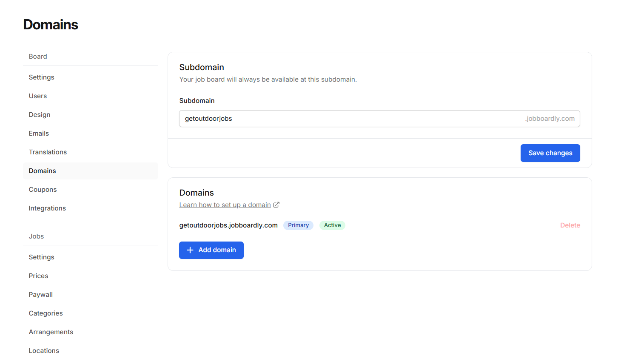Open the Translations page
Viewport: 638px width, 364px height.
point(48,152)
